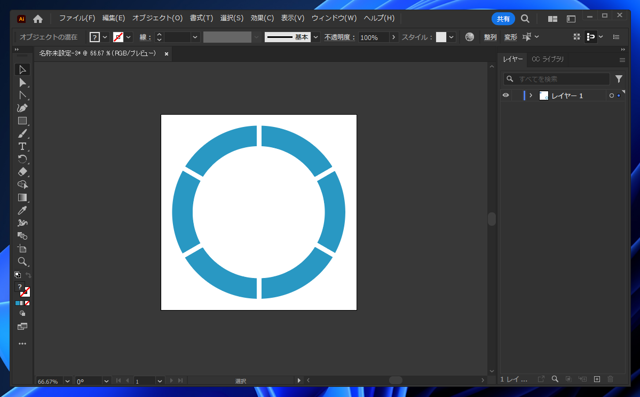
Task: Open stroke color dropdown arrow
Action: pyautogui.click(x=128, y=37)
